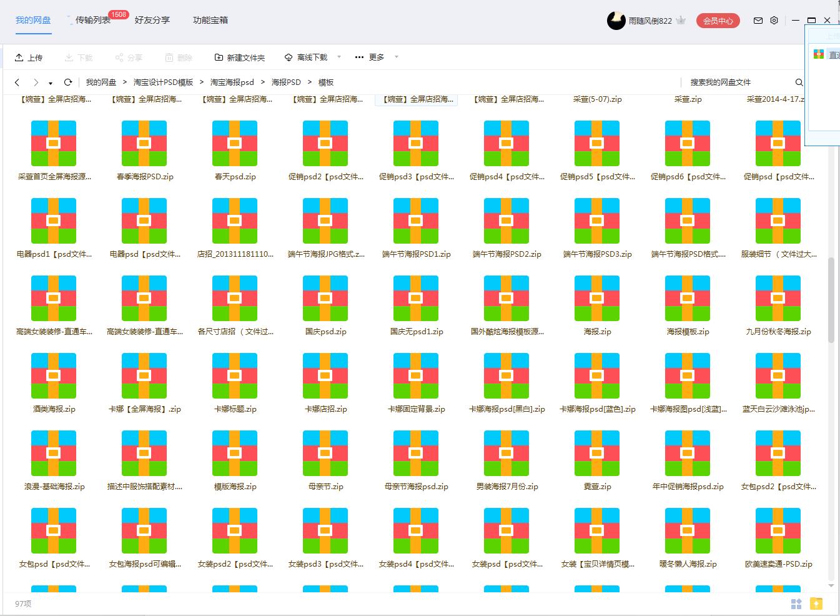Viewport: 840px width, 616px height.
Task: Click the yellow speed-up rocket icon
Action: (816, 604)
